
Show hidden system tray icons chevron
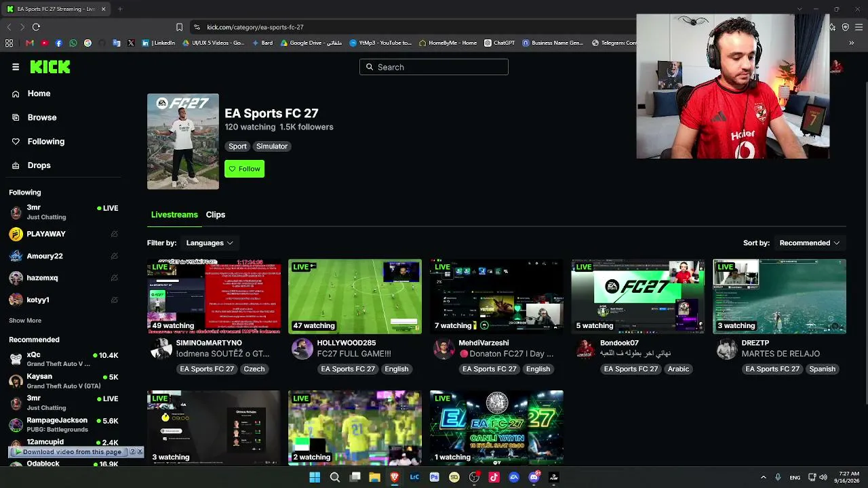click(763, 477)
